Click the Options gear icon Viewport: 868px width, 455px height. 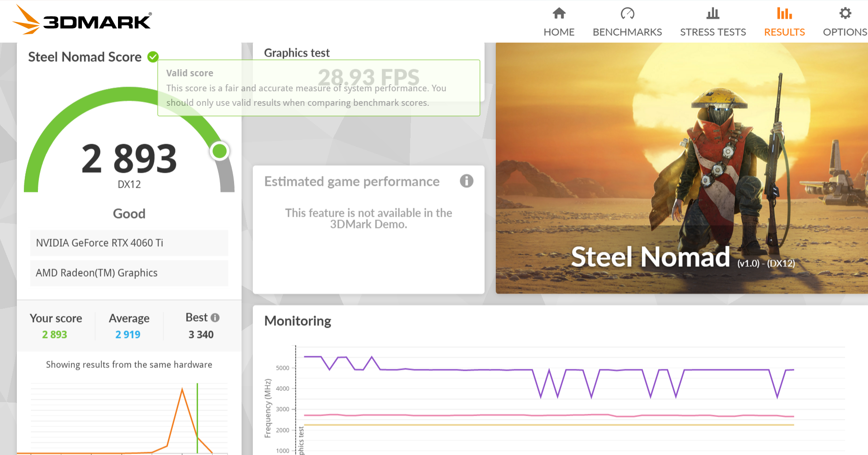pos(845,13)
